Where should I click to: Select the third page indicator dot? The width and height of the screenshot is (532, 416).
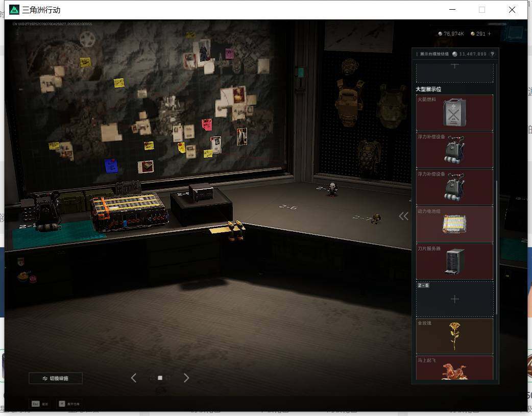[x=168, y=378]
